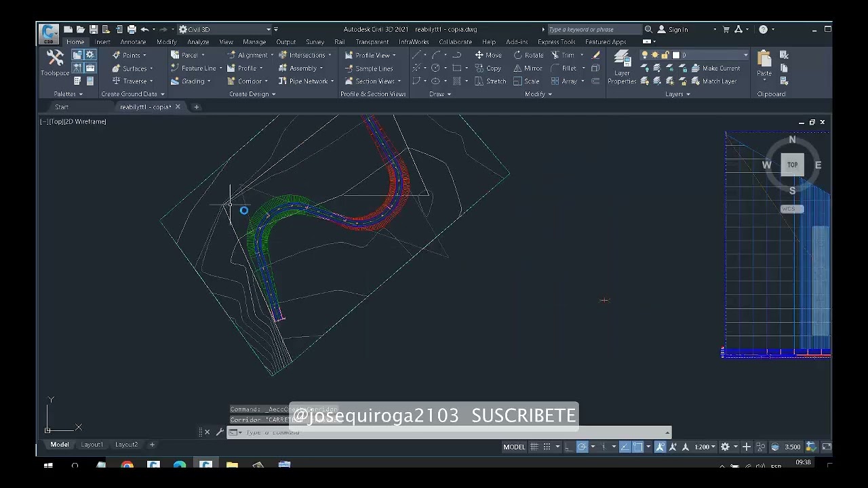Select the Move tool
The width and height of the screenshot is (868, 488).
488,55
